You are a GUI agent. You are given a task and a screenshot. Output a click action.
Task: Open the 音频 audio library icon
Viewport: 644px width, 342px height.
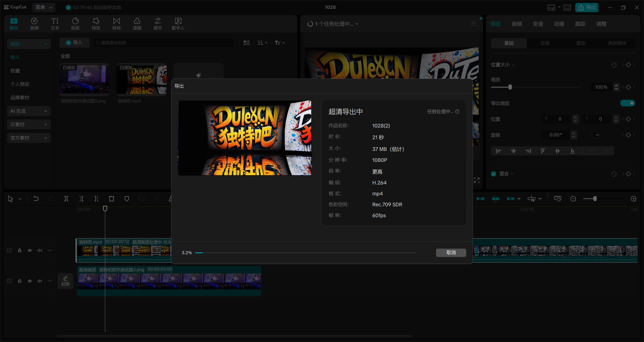tap(34, 24)
